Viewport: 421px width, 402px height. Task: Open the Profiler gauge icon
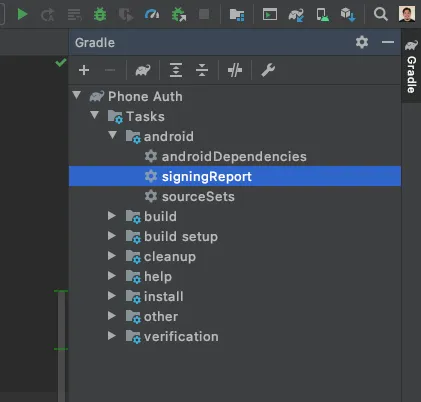[152, 14]
